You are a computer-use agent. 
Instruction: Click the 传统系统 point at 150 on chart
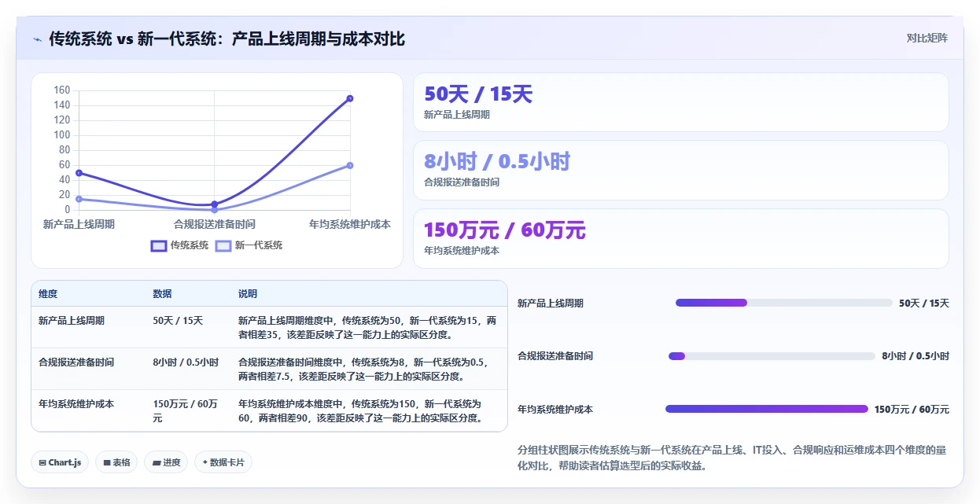(x=350, y=98)
